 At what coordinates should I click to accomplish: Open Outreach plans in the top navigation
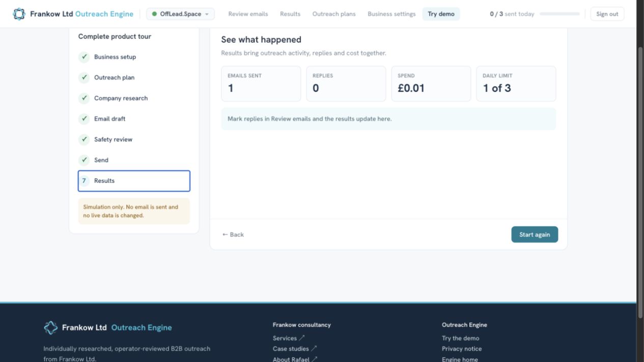[334, 14]
